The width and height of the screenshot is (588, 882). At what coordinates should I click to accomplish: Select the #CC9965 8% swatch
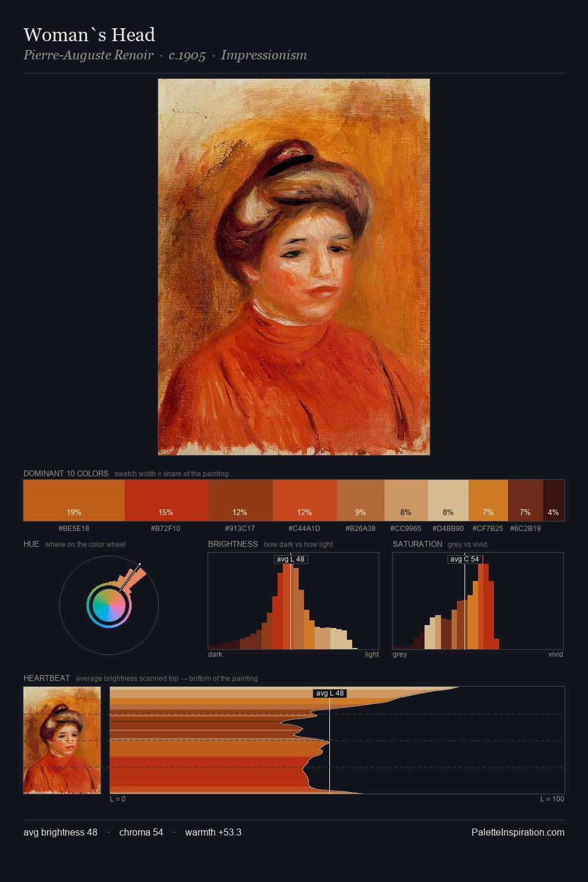pyautogui.click(x=406, y=500)
